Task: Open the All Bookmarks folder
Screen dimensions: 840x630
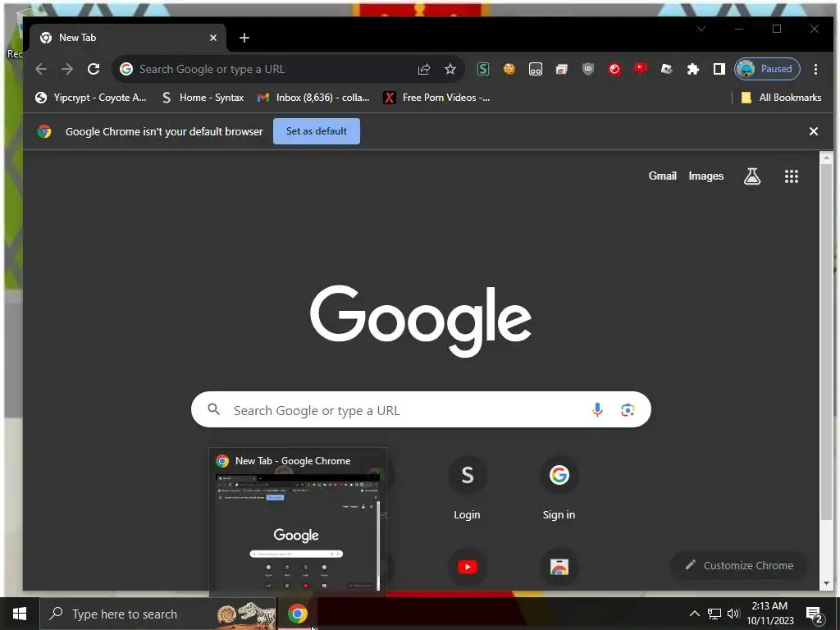Action: click(781, 98)
